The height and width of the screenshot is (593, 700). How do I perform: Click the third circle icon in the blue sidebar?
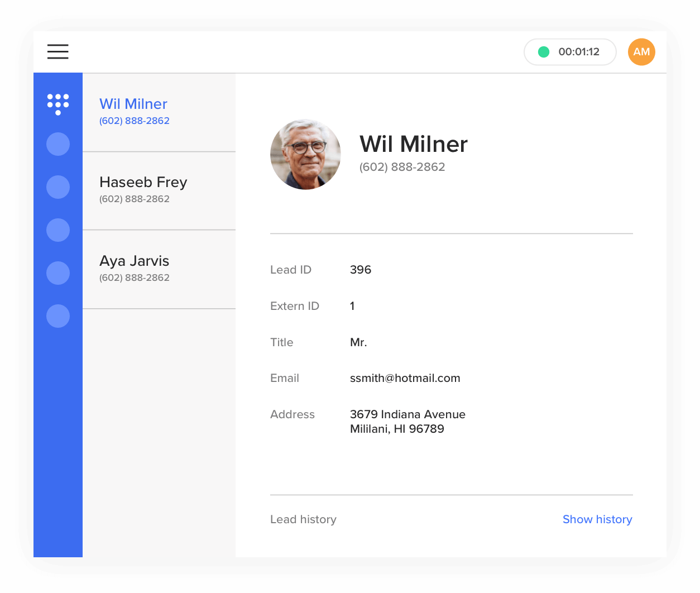point(58,230)
